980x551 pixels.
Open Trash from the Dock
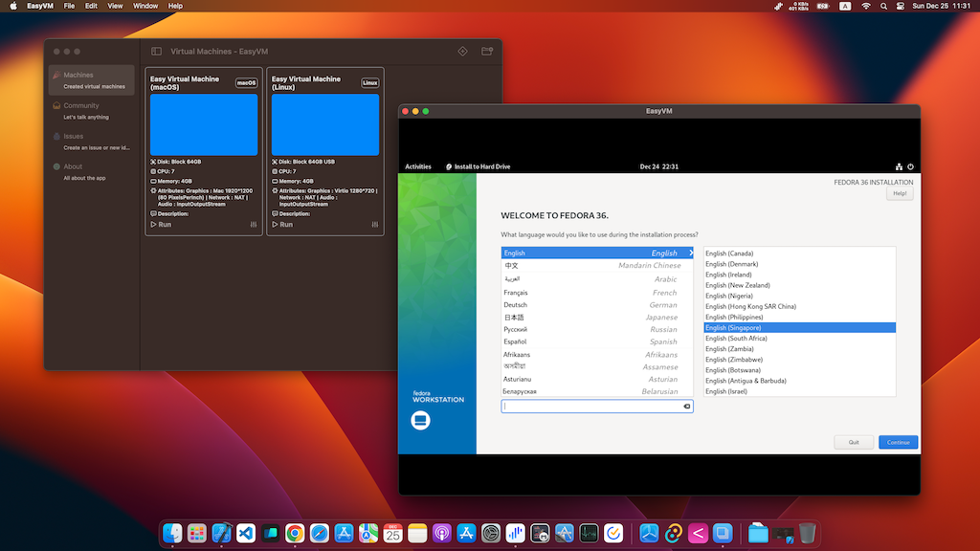pyautogui.click(x=807, y=534)
